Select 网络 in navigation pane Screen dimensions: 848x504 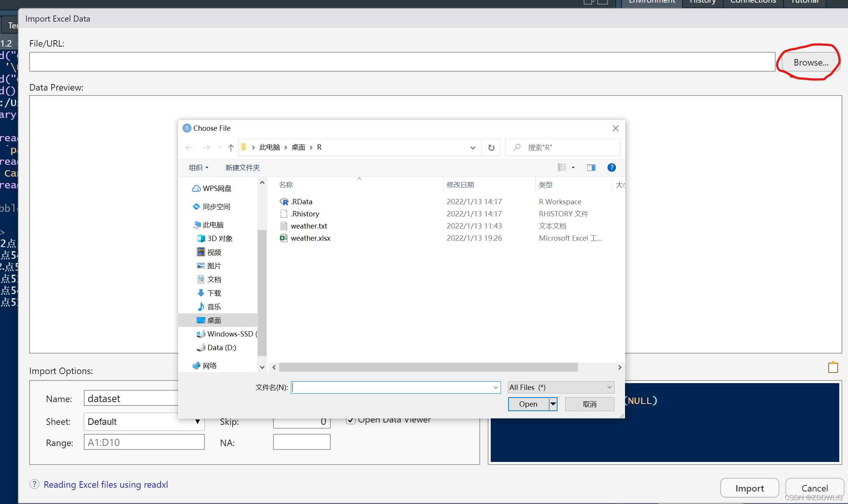tap(205, 366)
